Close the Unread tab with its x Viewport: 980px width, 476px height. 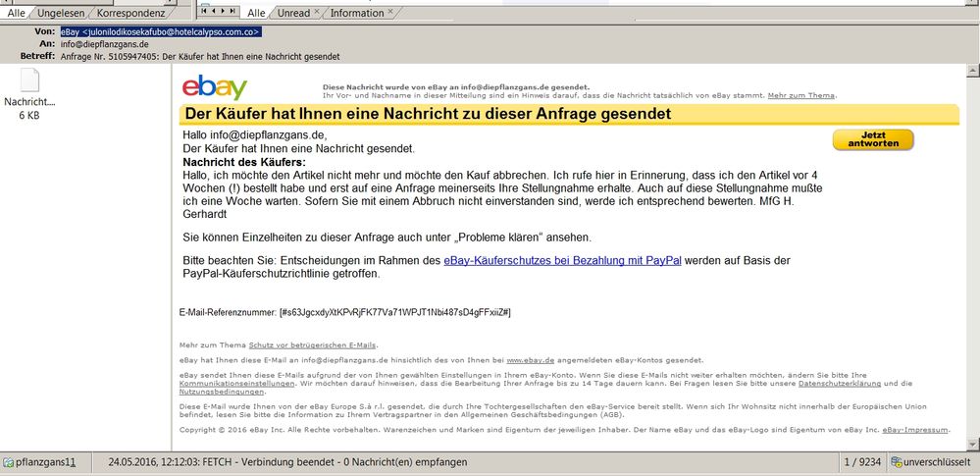pyautogui.click(x=316, y=12)
